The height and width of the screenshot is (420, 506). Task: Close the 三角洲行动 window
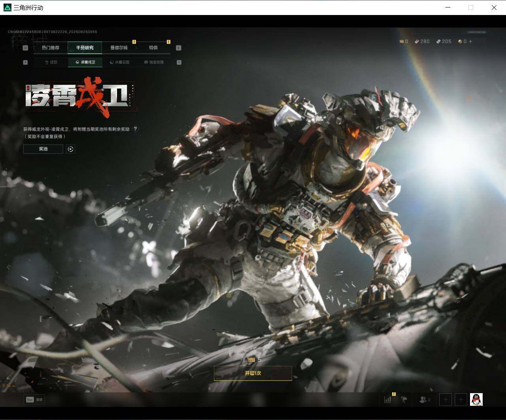pyautogui.click(x=494, y=8)
